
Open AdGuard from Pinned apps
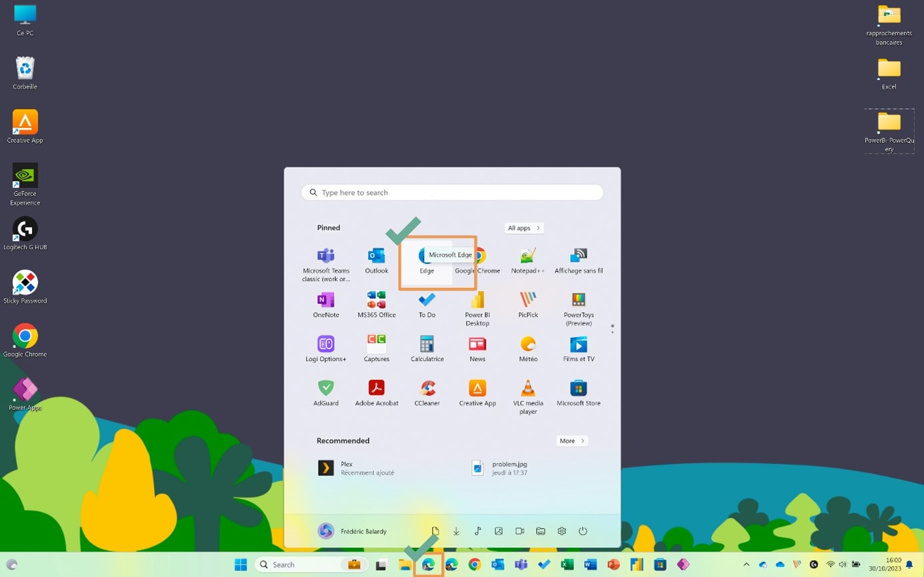[326, 392]
